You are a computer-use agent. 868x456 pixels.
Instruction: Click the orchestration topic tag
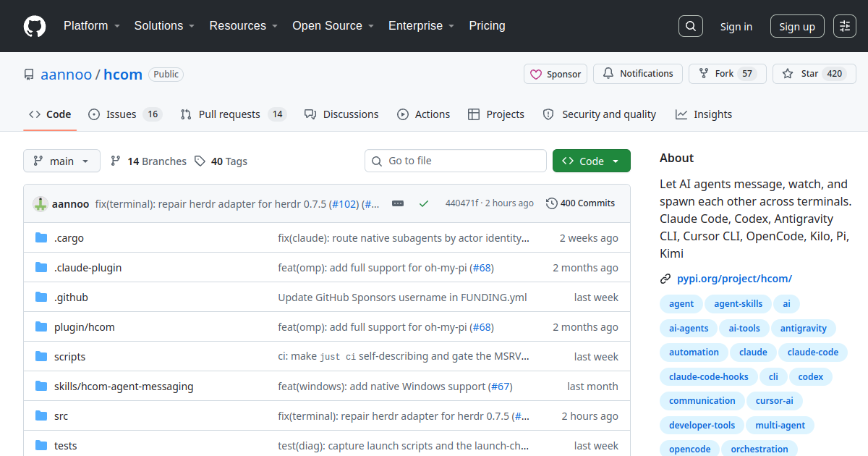[759, 449]
